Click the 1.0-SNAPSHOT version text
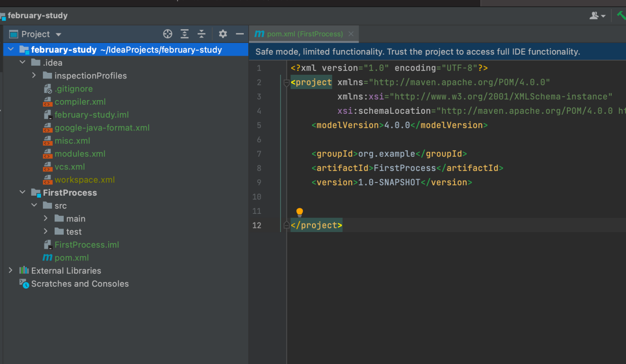 pyautogui.click(x=389, y=182)
